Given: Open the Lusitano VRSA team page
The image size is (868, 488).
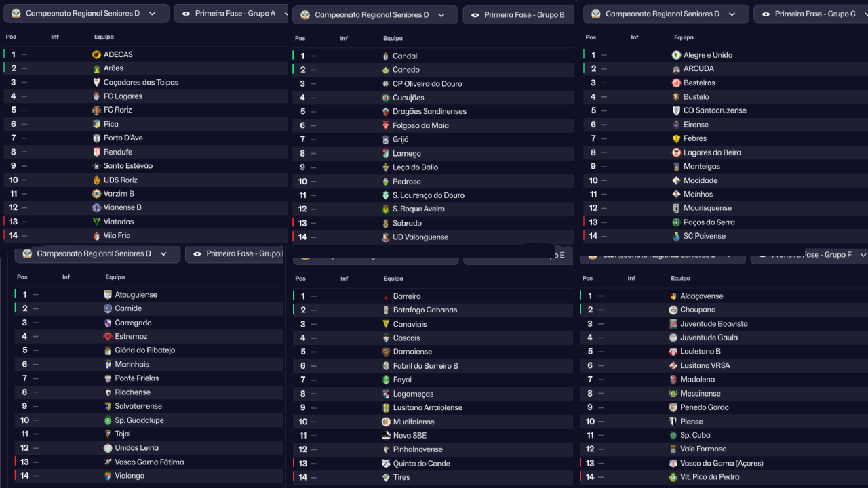Looking at the screenshot, I should pyautogui.click(x=705, y=365).
